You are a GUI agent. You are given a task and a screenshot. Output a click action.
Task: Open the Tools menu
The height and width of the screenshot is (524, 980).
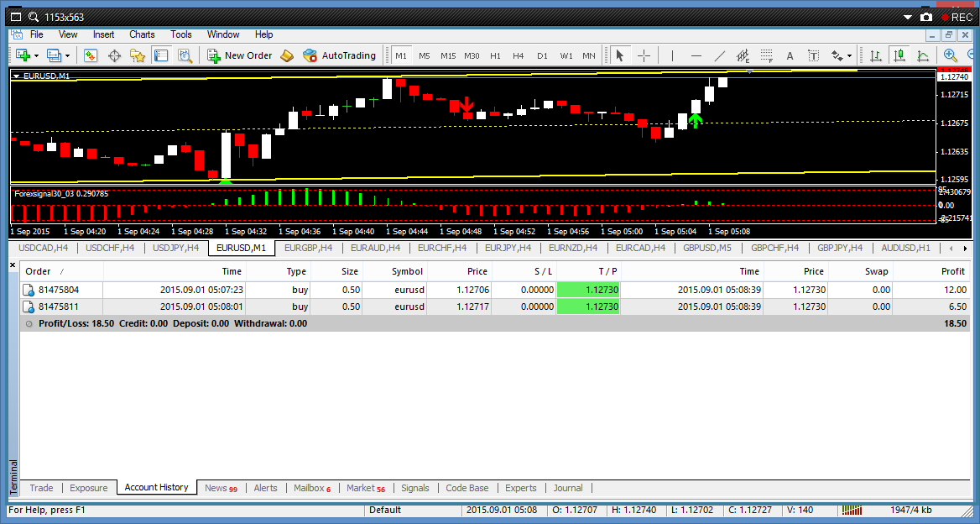[x=181, y=34]
